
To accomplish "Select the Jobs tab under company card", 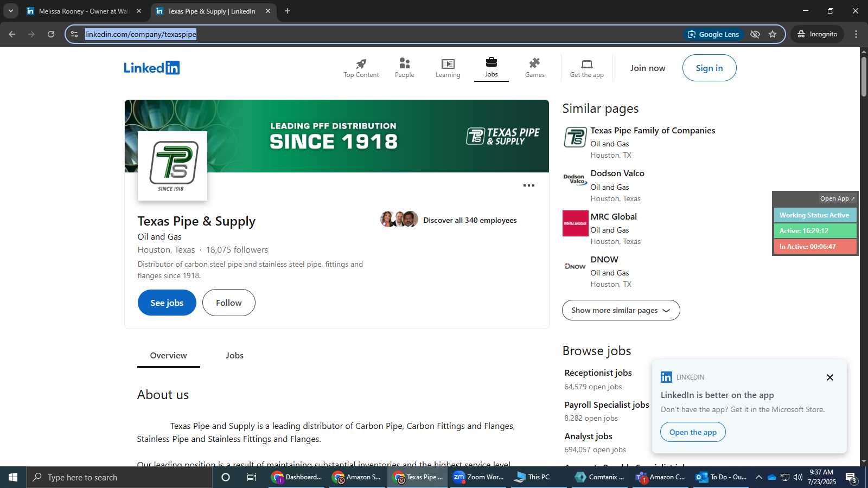I will tap(234, 356).
